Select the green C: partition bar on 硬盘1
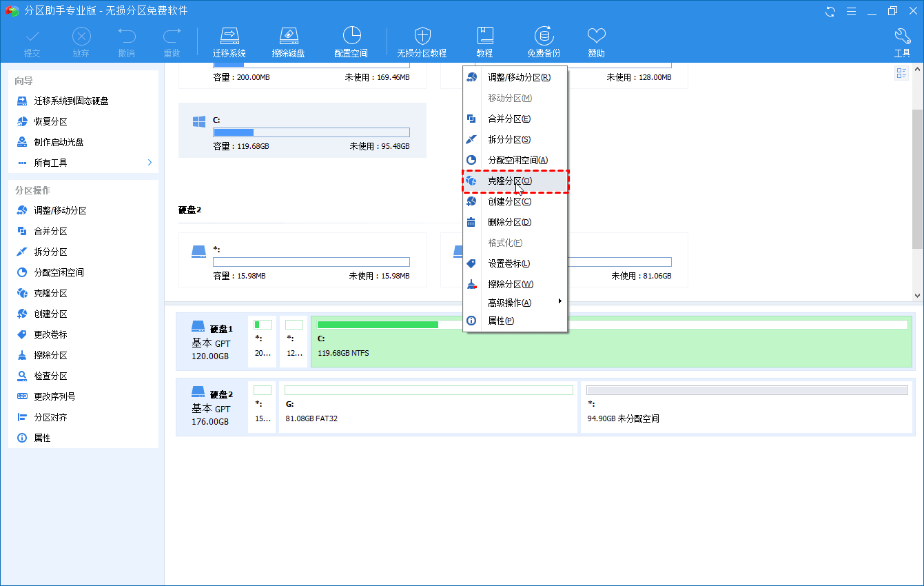Viewport: 924px width, 586px height. tap(611, 342)
